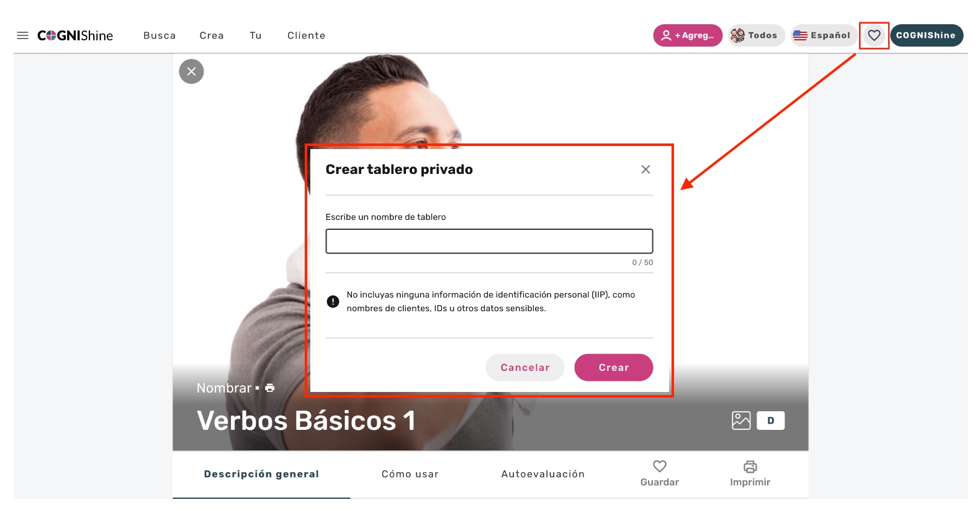
Task: Click the image view icon
Action: coord(741,421)
